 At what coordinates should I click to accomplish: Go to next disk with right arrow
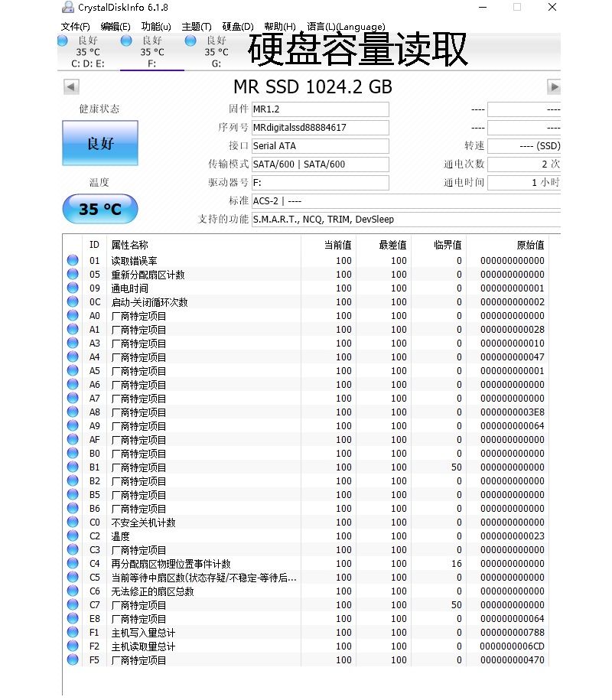coord(554,86)
